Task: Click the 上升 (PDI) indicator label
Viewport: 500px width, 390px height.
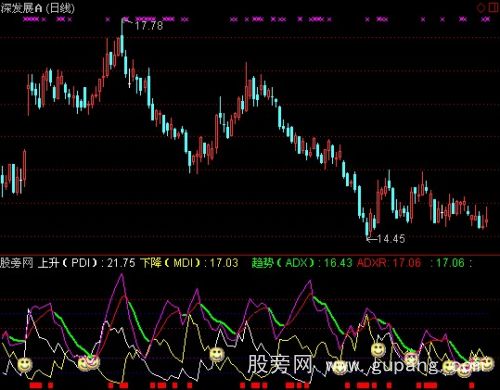Action: click(68, 263)
